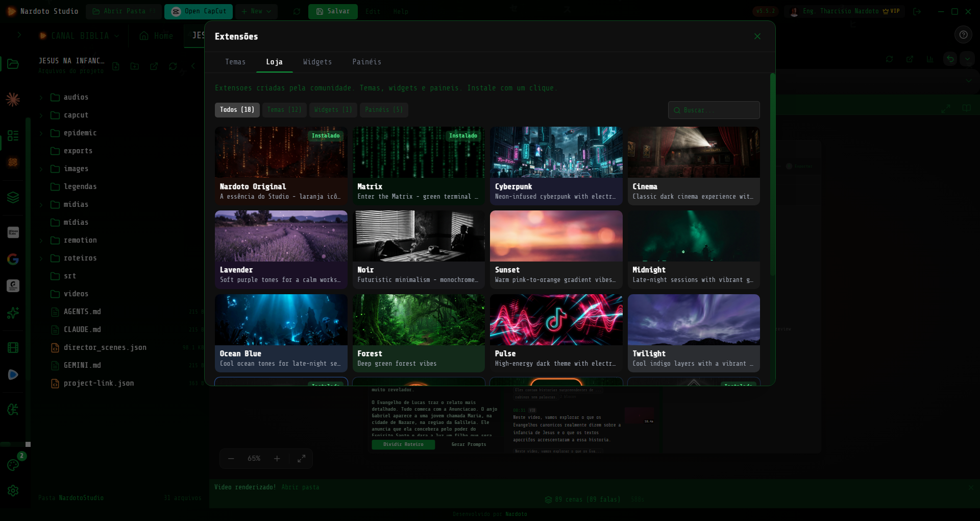Image resolution: width=980 pixels, height=521 pixels.
Task: Switch to the Temas tab
Action: click(x=235, y=62)
